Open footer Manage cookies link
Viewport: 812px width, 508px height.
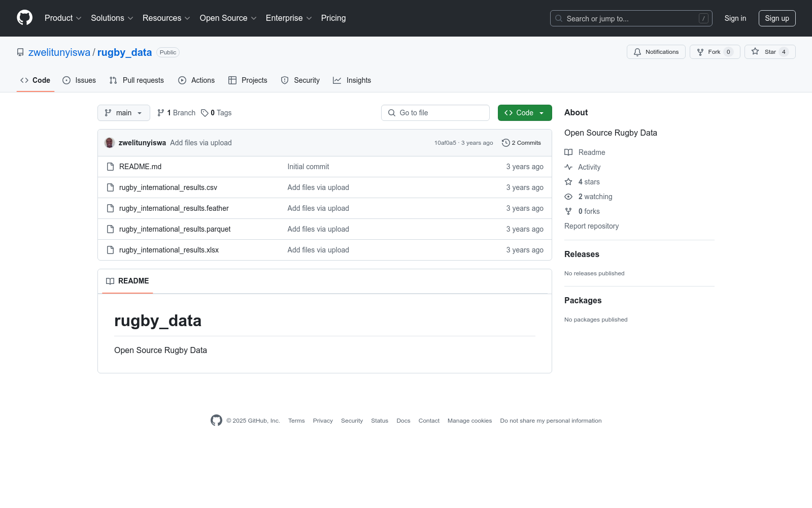tap(469, 421)
